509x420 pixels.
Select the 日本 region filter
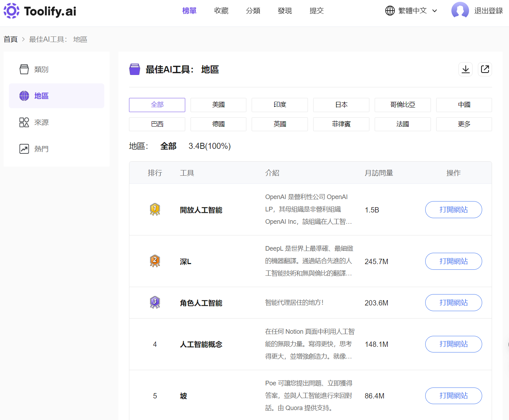pos(341,105)
